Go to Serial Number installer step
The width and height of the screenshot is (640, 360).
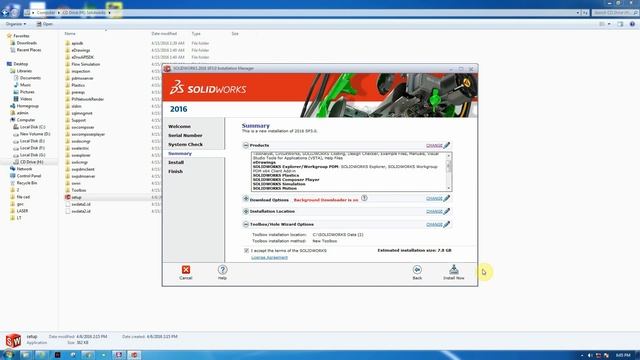click(185, 135)
